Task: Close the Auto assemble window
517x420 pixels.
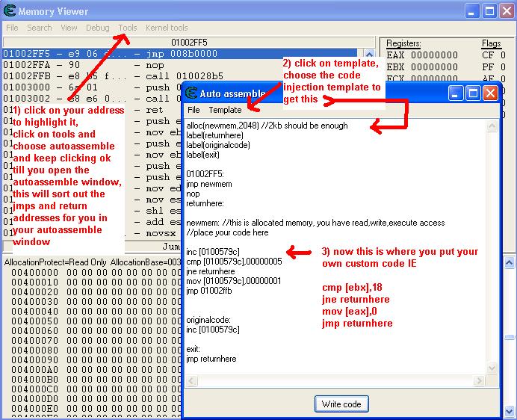Action: (490, 93)
